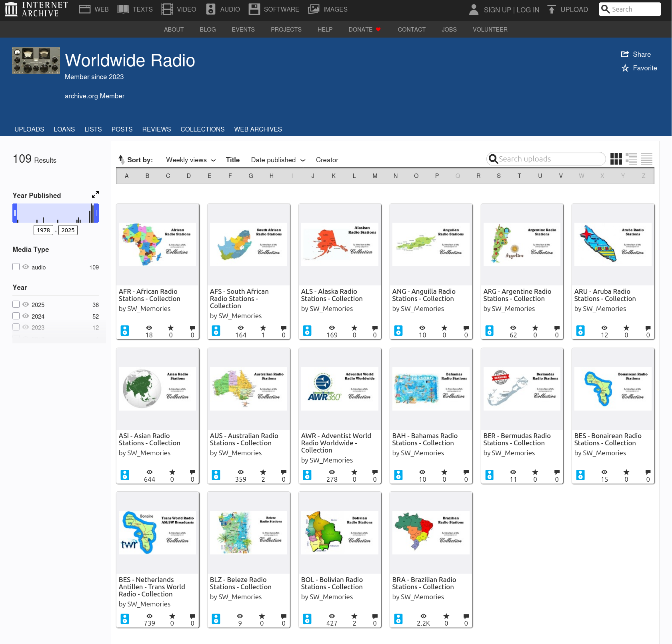This screenshot has height=644, width=672.
Task: Check the 2024 year filter checkbox
Action: point(16,316)
